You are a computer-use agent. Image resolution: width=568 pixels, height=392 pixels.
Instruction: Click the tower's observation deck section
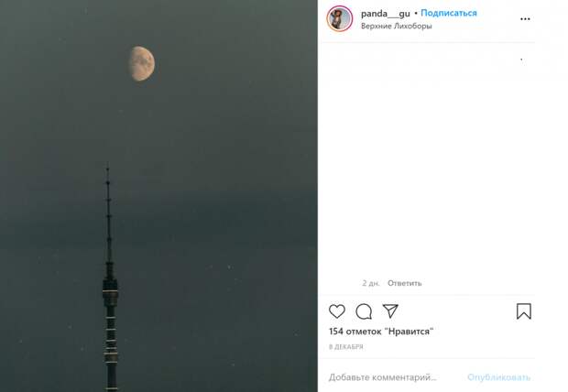click(110, 289)
